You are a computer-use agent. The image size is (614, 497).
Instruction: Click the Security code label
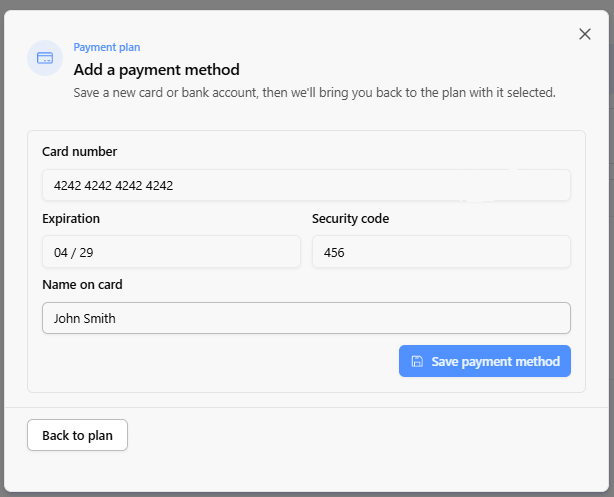[x=350, y=218]
